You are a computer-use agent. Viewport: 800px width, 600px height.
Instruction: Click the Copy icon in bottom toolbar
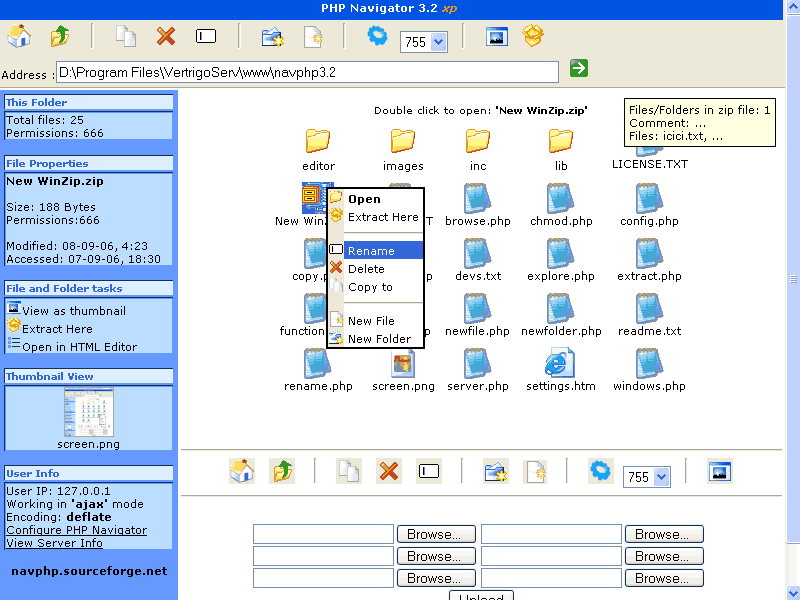[348, 470]
